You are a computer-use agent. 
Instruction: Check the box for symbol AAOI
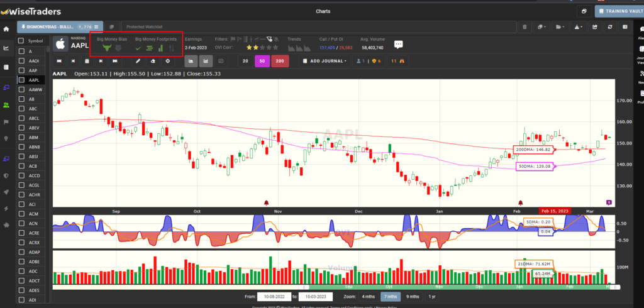tap(21, 61)
